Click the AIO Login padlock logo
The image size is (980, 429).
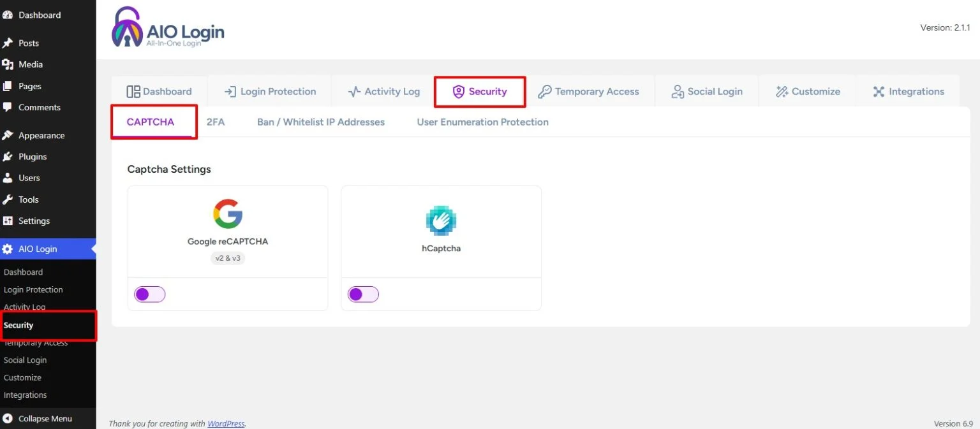pos(127,27)
